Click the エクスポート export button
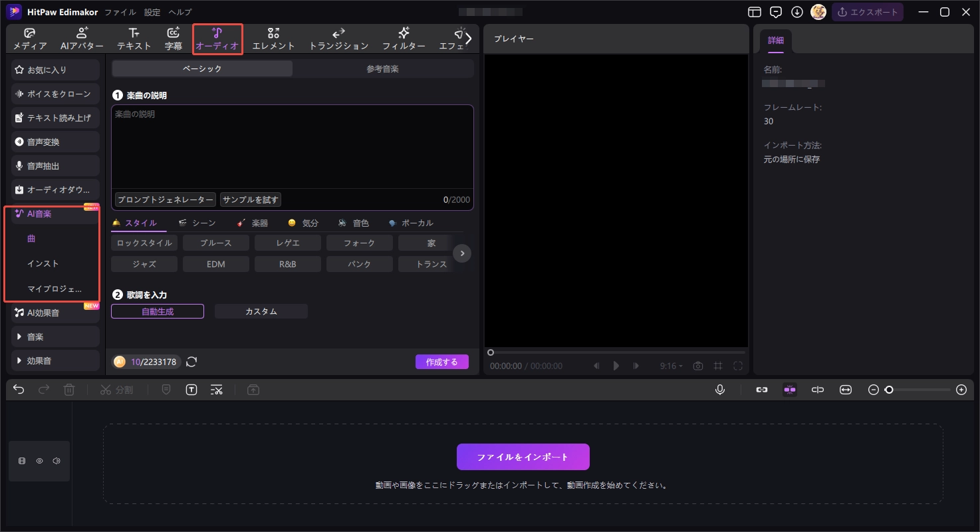The width and height of the screenshot is (980, 532). (x=868, y=12)
